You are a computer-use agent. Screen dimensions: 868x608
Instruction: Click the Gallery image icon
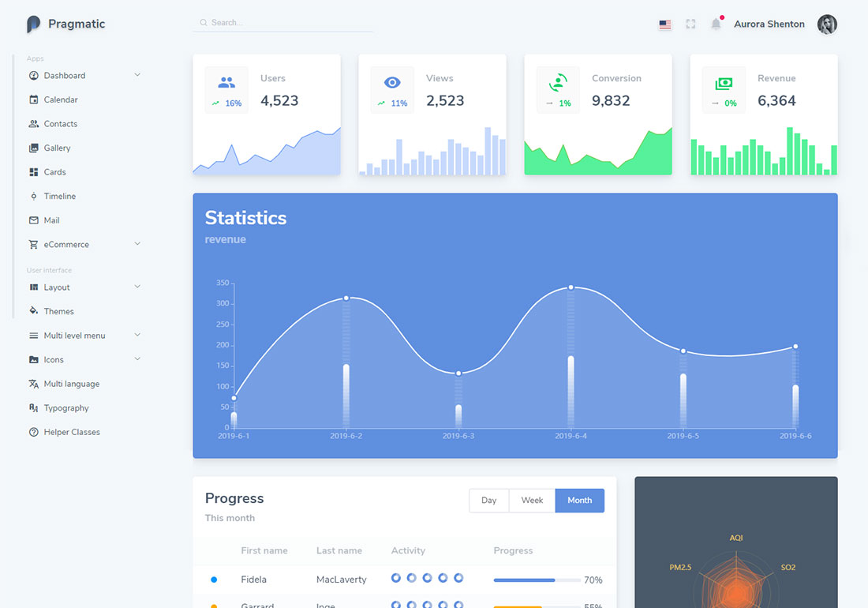click(x=34, y=148)
